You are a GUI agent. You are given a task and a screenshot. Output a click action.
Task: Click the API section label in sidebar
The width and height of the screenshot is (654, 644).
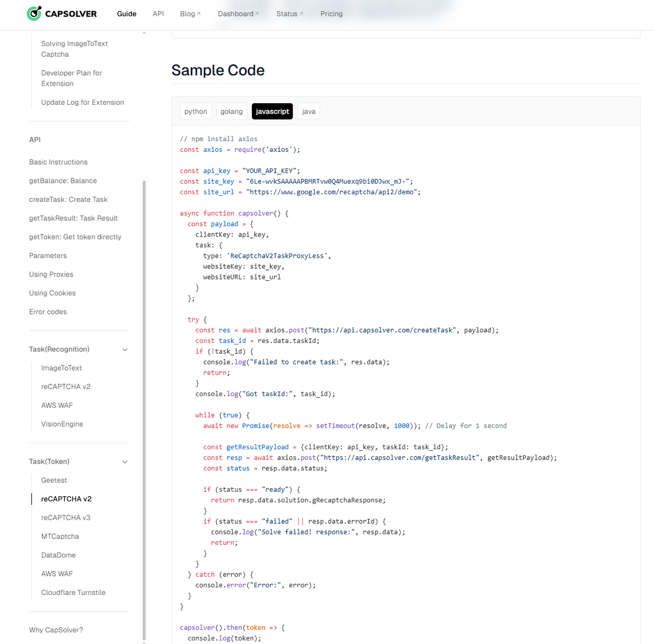[35, 140]
